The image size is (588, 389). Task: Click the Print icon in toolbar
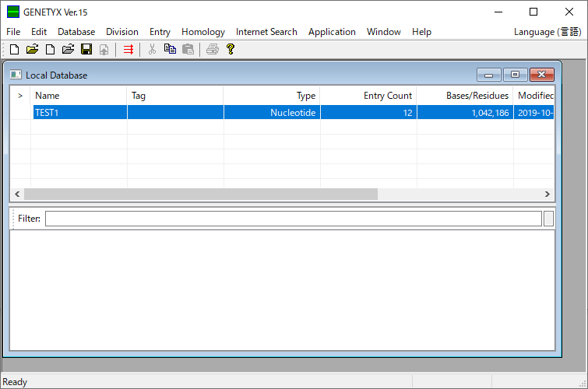(x=212, y=49)
